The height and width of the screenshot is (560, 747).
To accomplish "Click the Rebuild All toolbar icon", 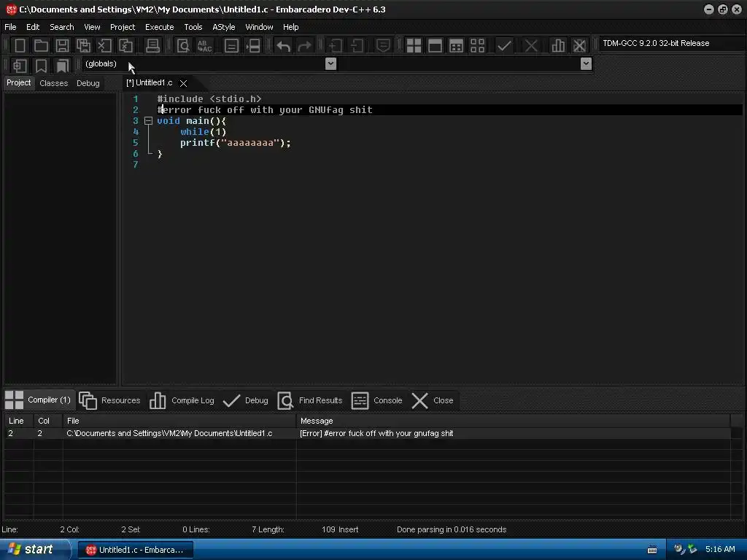I will click(477, 46).
